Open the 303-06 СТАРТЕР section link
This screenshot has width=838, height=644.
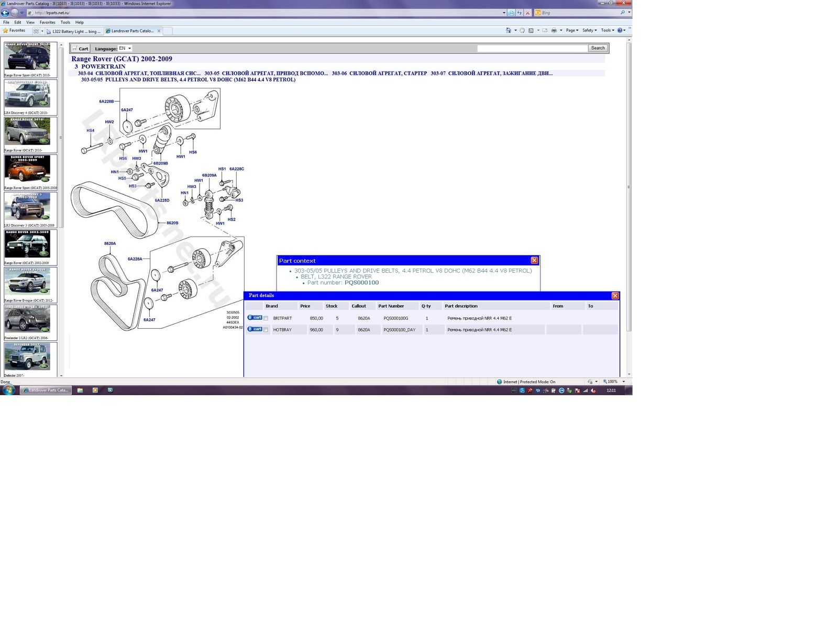click(379, 73)
